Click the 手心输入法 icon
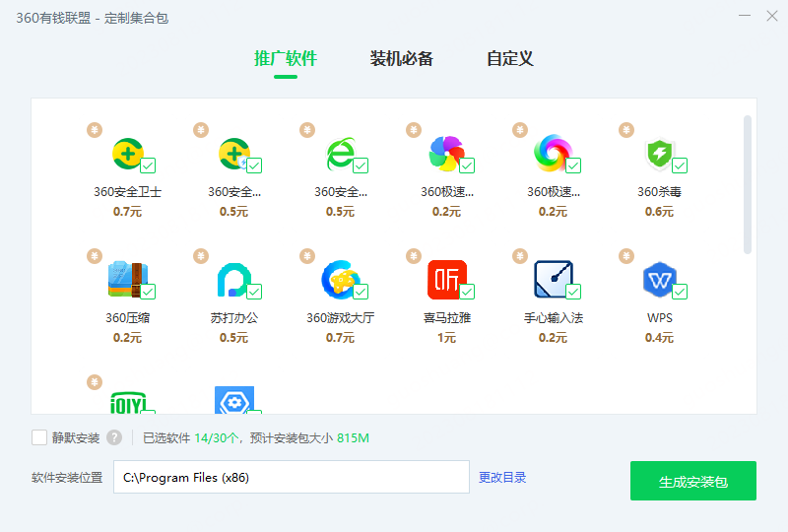The image size is (788, 532). tap(554, 279)
